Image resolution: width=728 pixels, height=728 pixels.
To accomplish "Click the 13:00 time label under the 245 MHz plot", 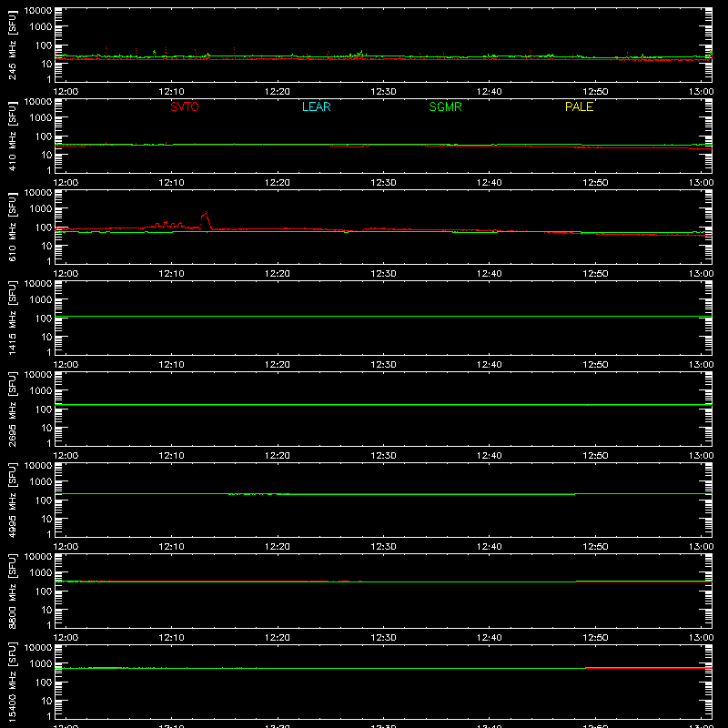I will [x=701, y=92].
